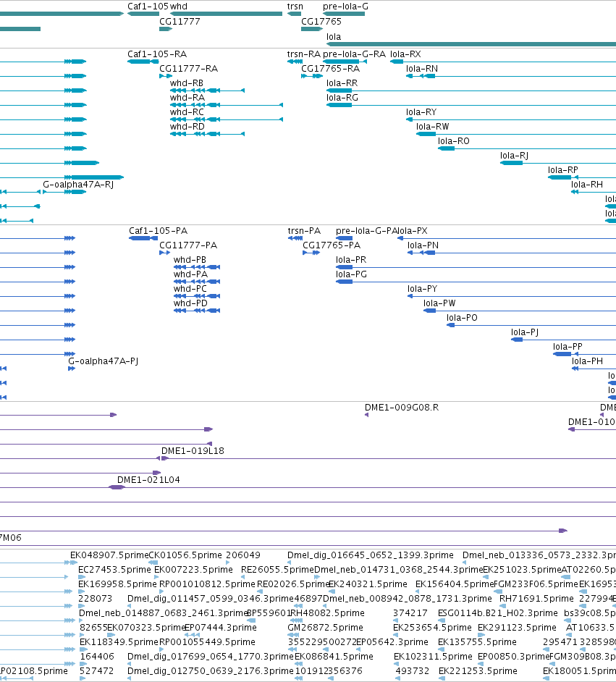Click the lola-RW transcript label

pyautogui.click(x=433, y=126)
